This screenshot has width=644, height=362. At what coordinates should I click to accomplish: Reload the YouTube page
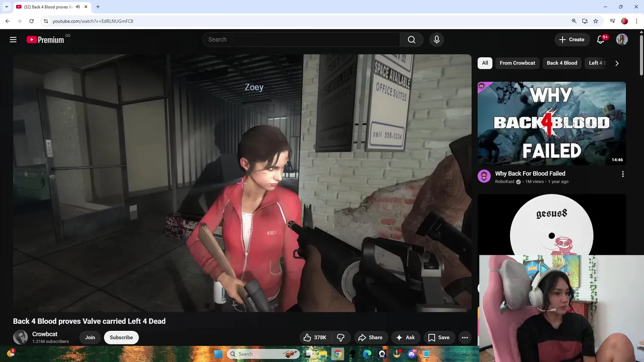tap(31, 21)
